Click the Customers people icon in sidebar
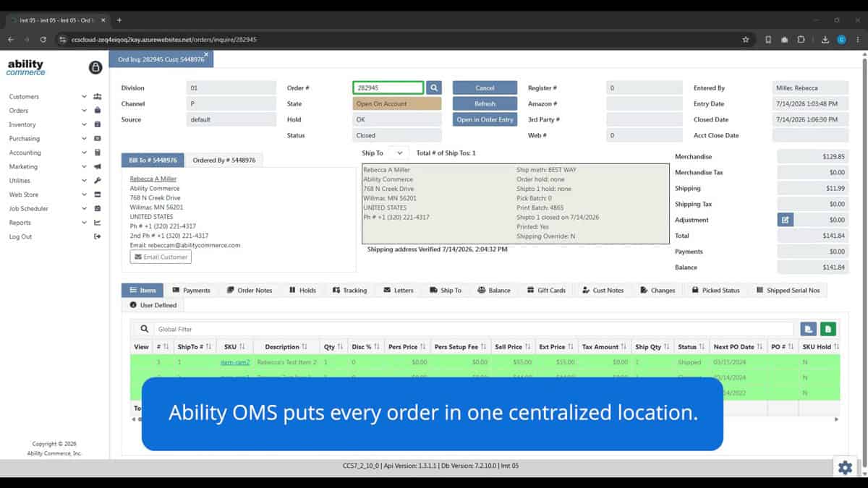868x488 pixels. (x=98, y=97)
